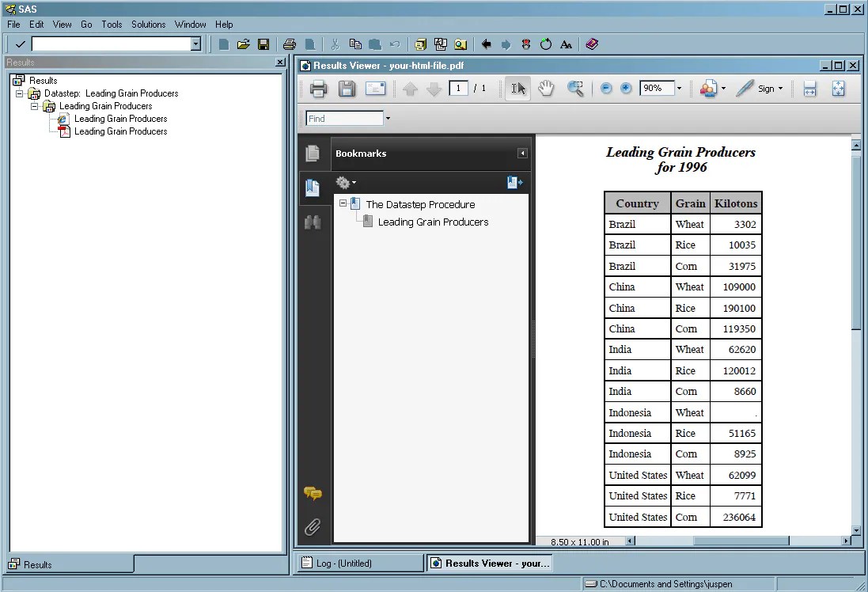This screenshot has width=868, height=592.
Task: Select the Leading Grain Producers bookmark
Action: click(433, 222)
